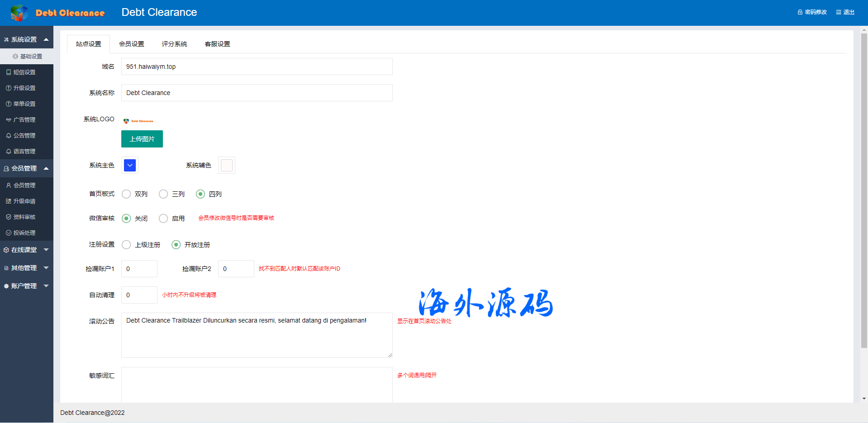Expand the 在线课堂 sidebar section
The height and width of the screenshot is (423, 868).
click(26, 250)
